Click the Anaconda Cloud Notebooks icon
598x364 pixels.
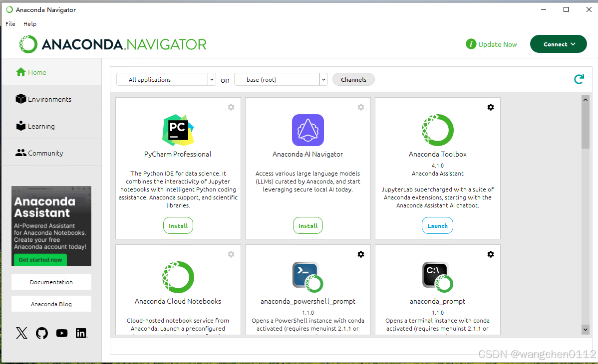[x=178, y=277]
